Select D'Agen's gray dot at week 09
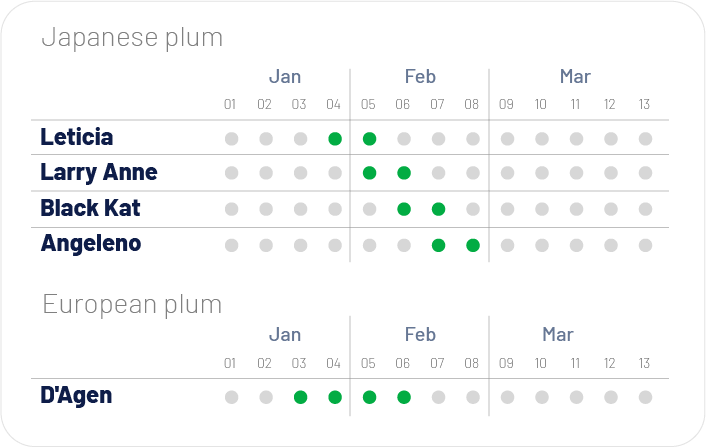Viewport: 706px width, 448px height. tap(507, 397)
